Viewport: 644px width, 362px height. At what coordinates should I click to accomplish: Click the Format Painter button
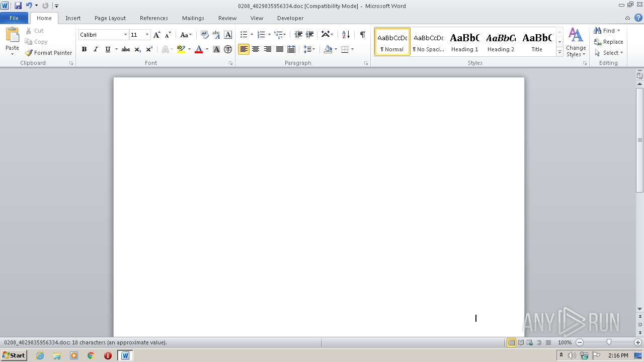(48, 53)
